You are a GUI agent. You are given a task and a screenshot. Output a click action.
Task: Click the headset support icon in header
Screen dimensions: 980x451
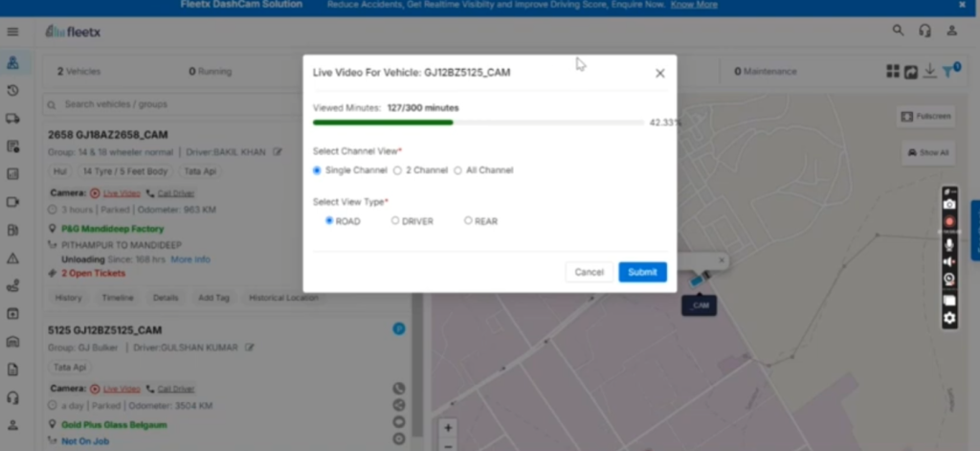[x=925, y=30]
